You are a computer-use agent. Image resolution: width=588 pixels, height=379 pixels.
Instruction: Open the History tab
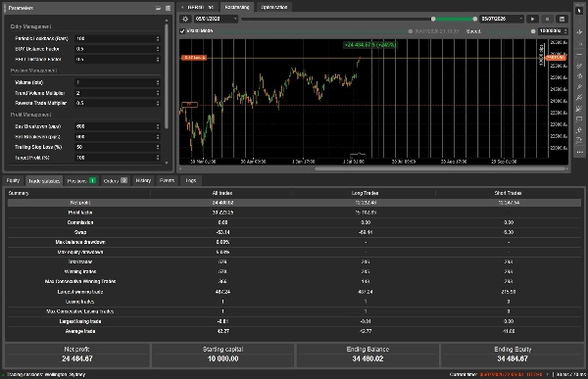click(x=143, y=181)
